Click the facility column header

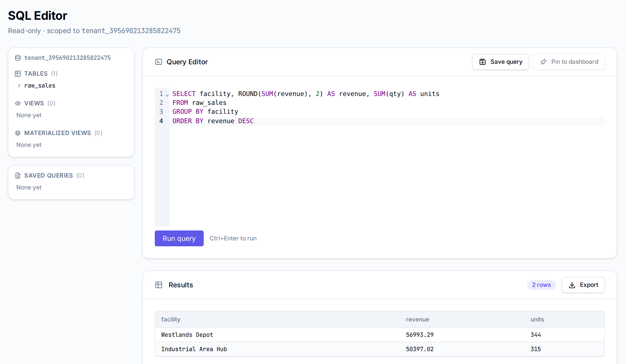tap(171, 319)
